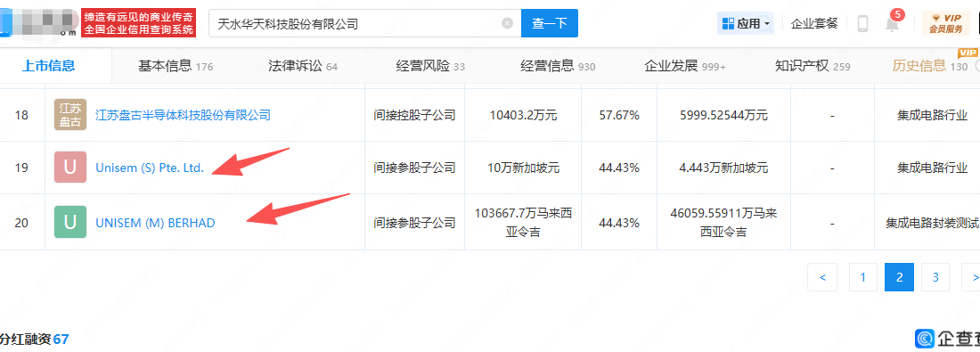The width and height of the screenshot is (980, 352).
Task: Click 103667.7万马来西亚令吉 cell
Action: (x=522, y=222)
